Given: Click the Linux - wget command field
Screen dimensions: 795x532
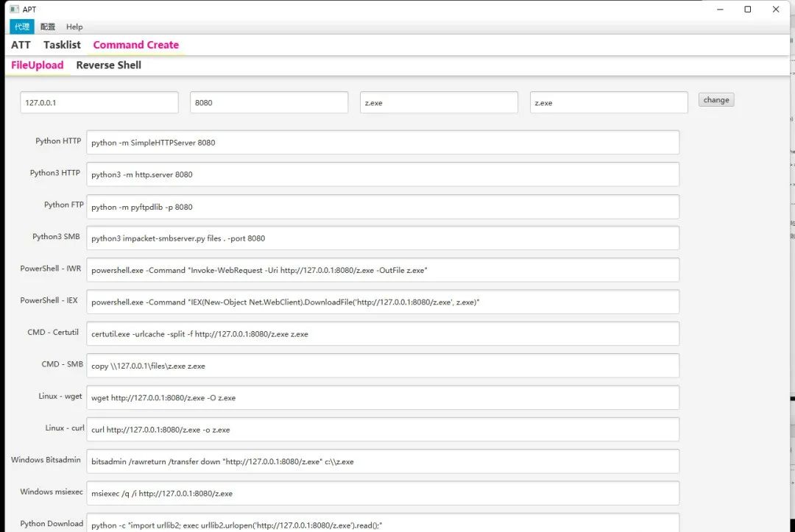Looking at the screenshot, I should click(x=383, y=398).
